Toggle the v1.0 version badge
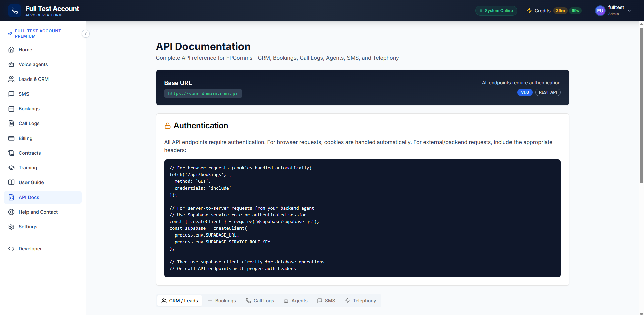Viewport: 644px width, 315px height. [525, 92]
